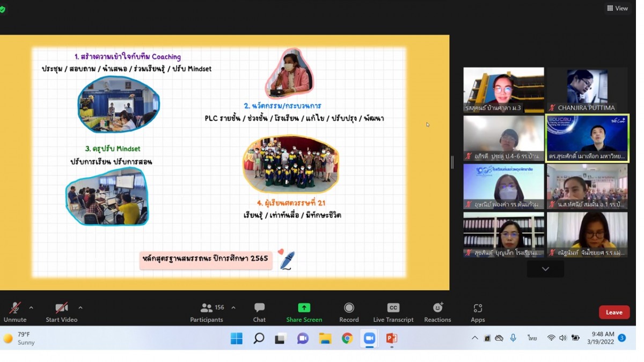The image size is (644, 362).
Task: Expand audio options arrow beside Unmute
Action: coord(31,308)
